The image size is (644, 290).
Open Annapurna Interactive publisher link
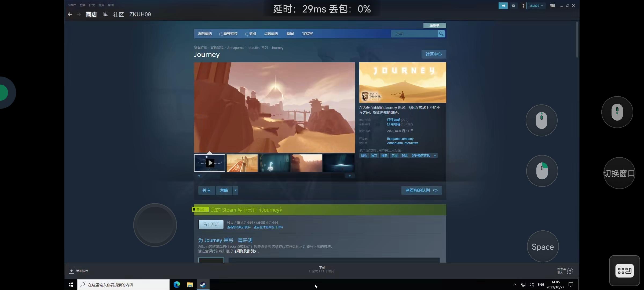[402, 143]
